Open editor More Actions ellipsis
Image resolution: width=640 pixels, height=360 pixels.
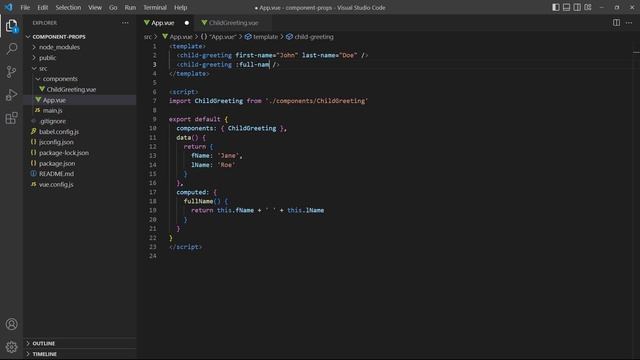[x=629, y=23]
